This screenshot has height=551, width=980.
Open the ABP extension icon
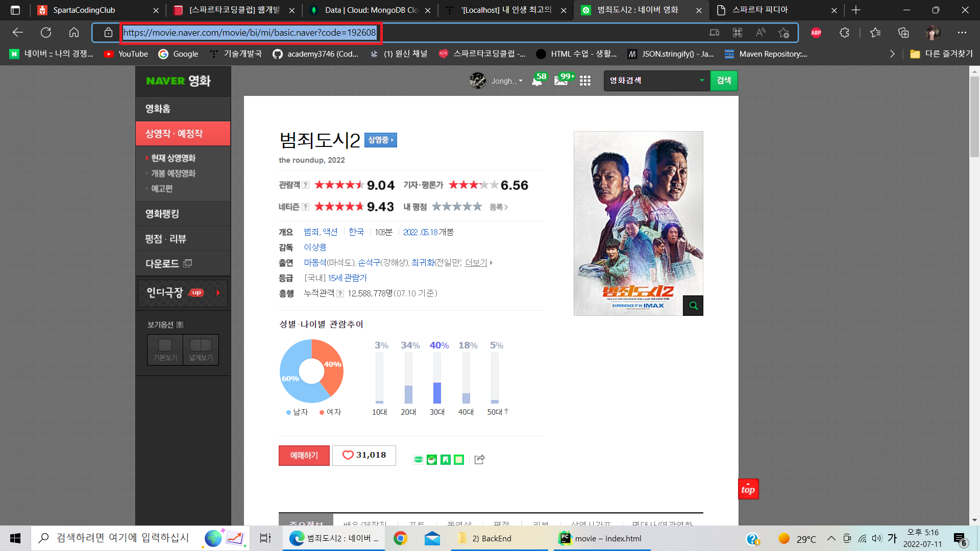(x=816, y=33)
